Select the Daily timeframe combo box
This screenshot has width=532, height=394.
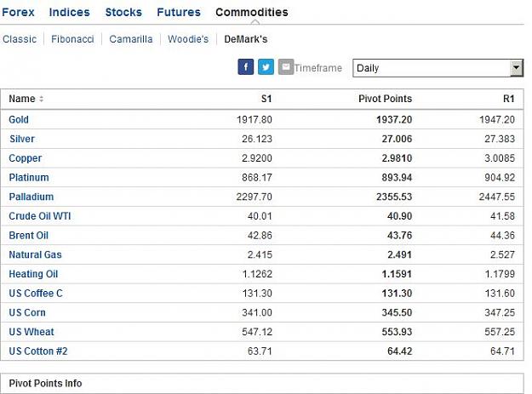[x=438, y=68]
